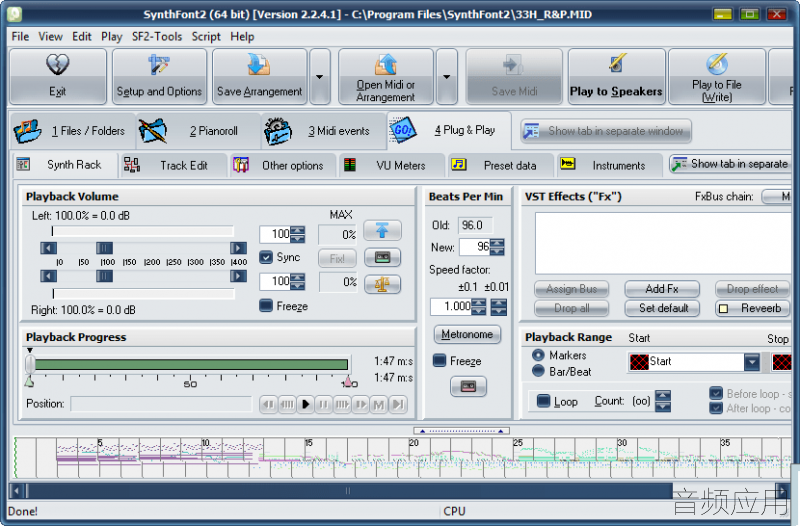
Task: Click the left channel volume slider thumb
Action: coord(105,248)
